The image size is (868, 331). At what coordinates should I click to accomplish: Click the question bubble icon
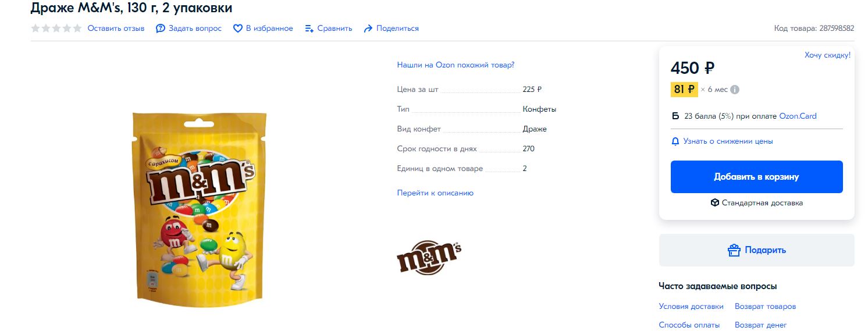coord(161,28)
